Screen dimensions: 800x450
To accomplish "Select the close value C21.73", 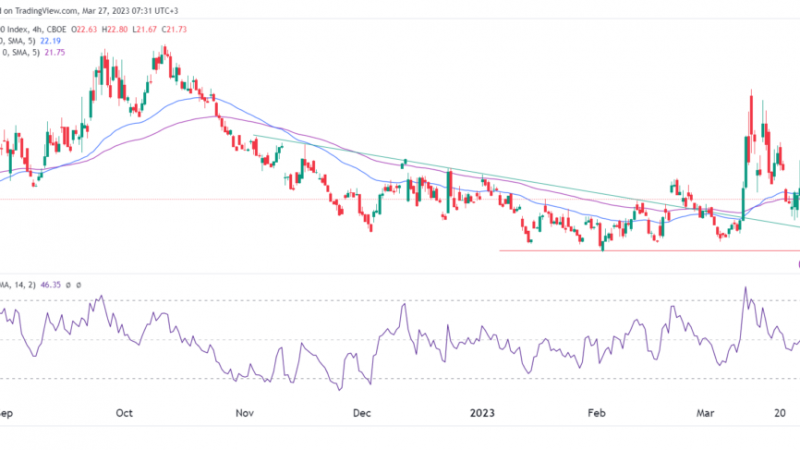I will [x=174, y=30].
